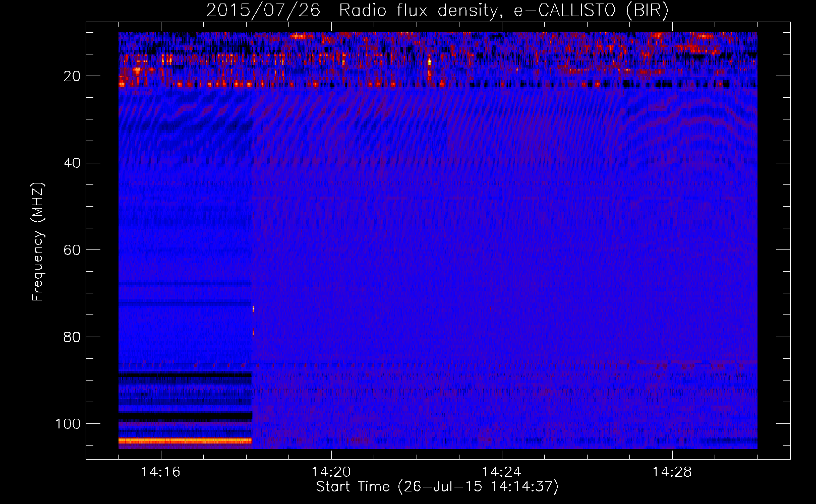816x504 pixels.
Task: Click the red spot near 73 MHz
Action: [x=253, y=308]
